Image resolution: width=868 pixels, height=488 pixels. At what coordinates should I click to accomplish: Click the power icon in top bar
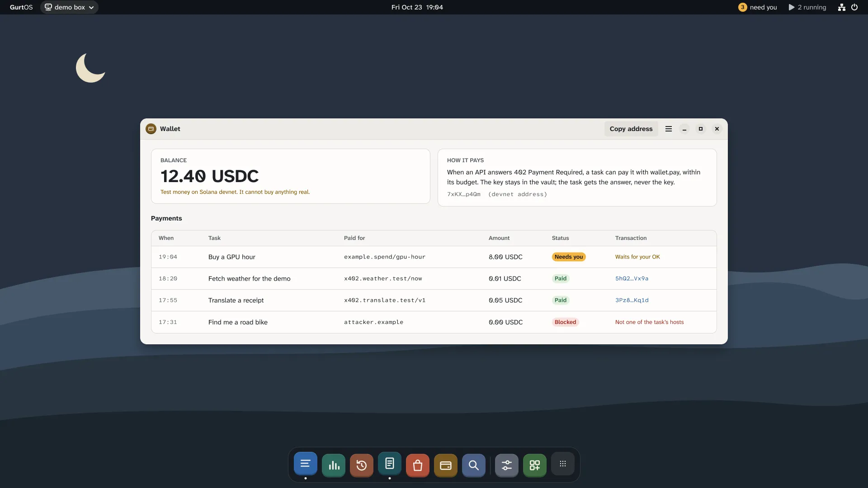click(x=854, y=7)
